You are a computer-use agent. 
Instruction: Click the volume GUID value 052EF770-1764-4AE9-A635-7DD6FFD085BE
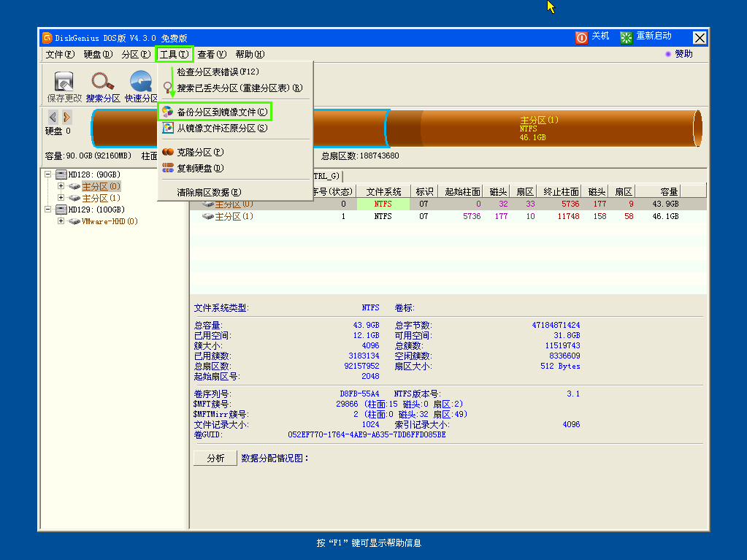click(367, 434)
